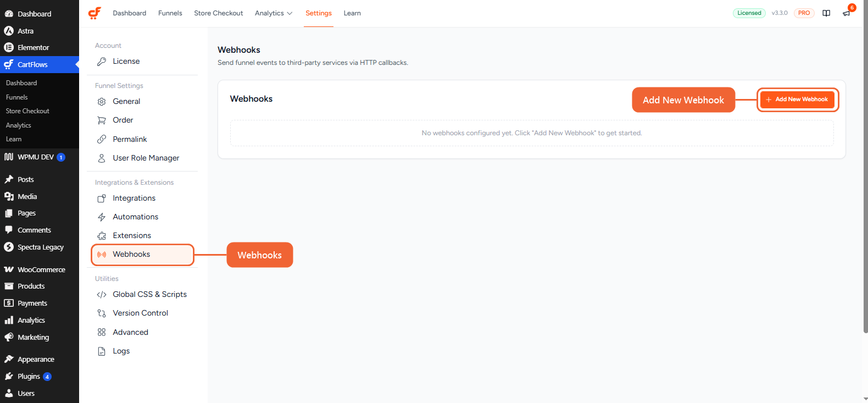This screenshot has height=403, width=868.
Task: Open the What's New megaphone icon
Action: coord(847,13)
